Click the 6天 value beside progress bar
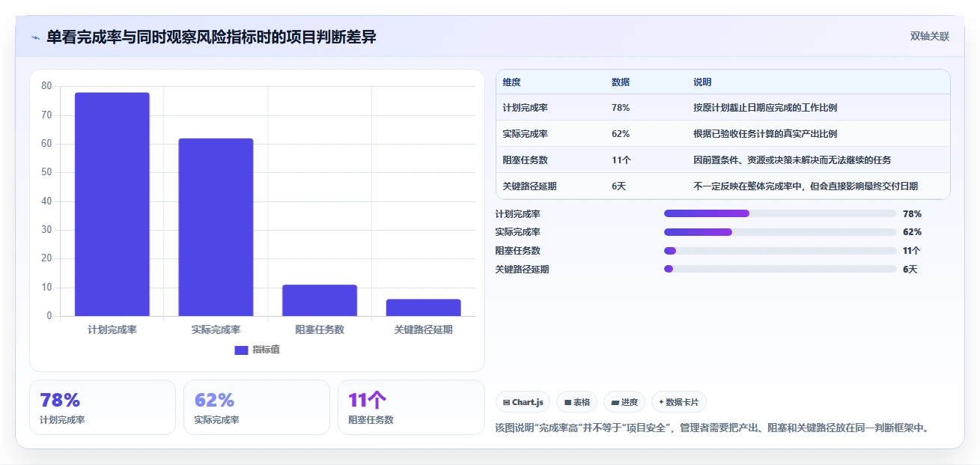This screenshot has height=465, width=980. (910, 270)
